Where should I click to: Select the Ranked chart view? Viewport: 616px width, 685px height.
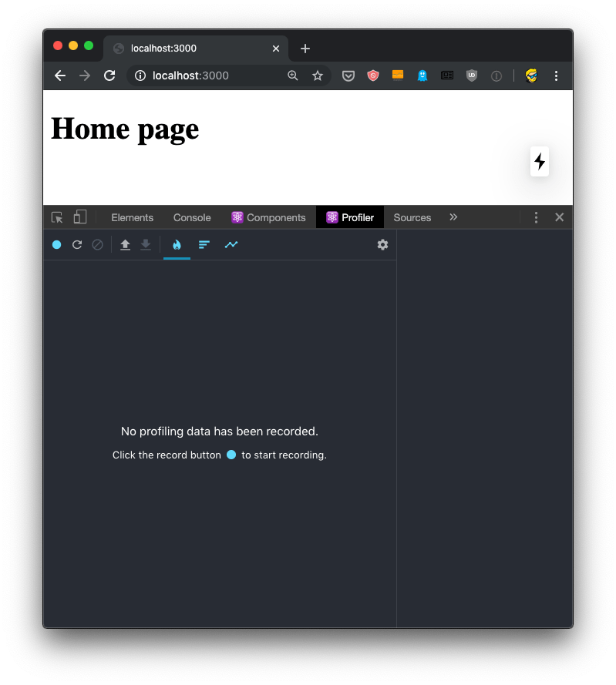tap(204, 245)
